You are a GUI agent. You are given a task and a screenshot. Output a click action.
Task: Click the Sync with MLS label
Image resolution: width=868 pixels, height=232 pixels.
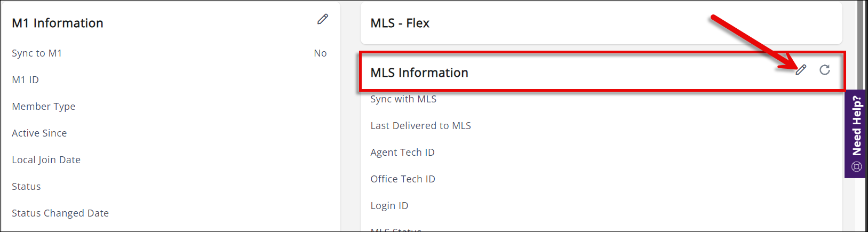[x=403, y=99]
